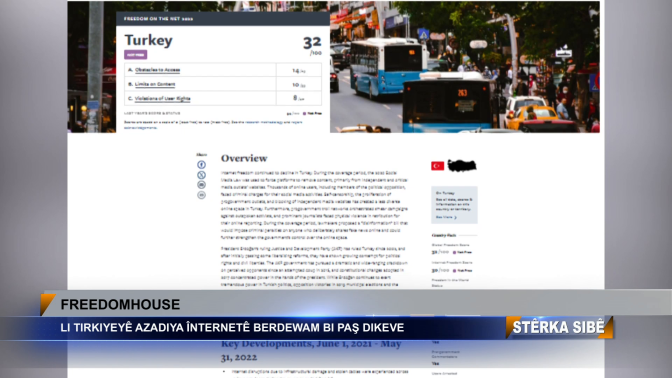
Task: Open the Limits on Content section link
Action: point(155,84)
